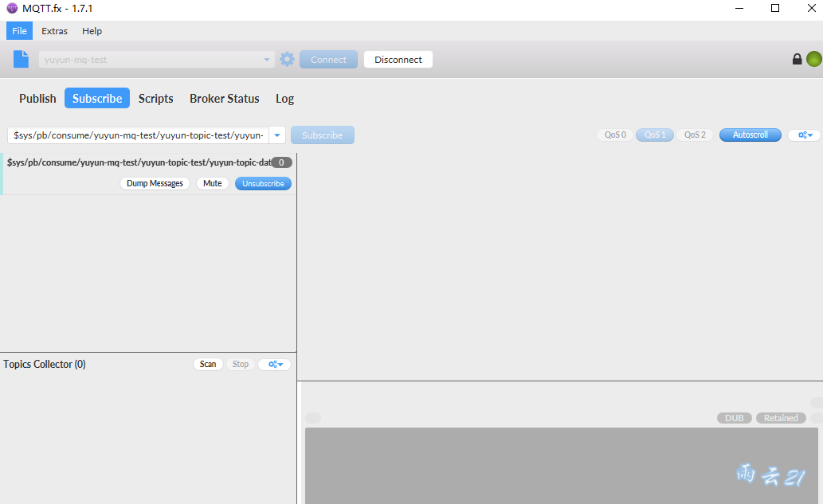Switch to the Broker Status tab
The image size is (823, 504).
[225, 99]
